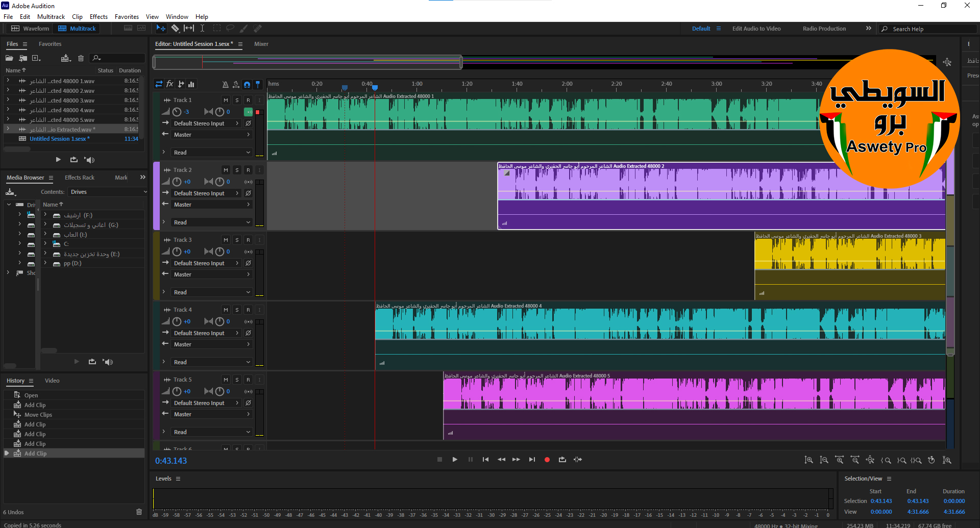Open the Clip menu

[x=77, y=17]
